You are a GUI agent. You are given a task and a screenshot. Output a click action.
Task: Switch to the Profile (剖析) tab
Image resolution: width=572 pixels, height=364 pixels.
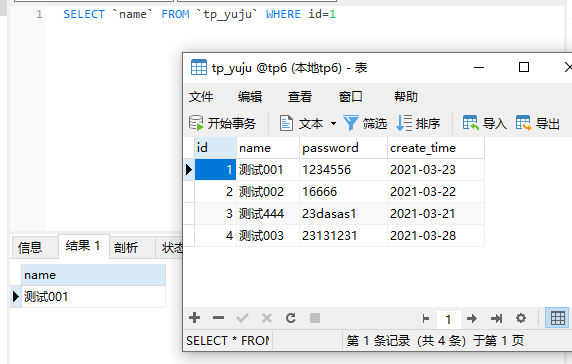(x=132, y=247)
